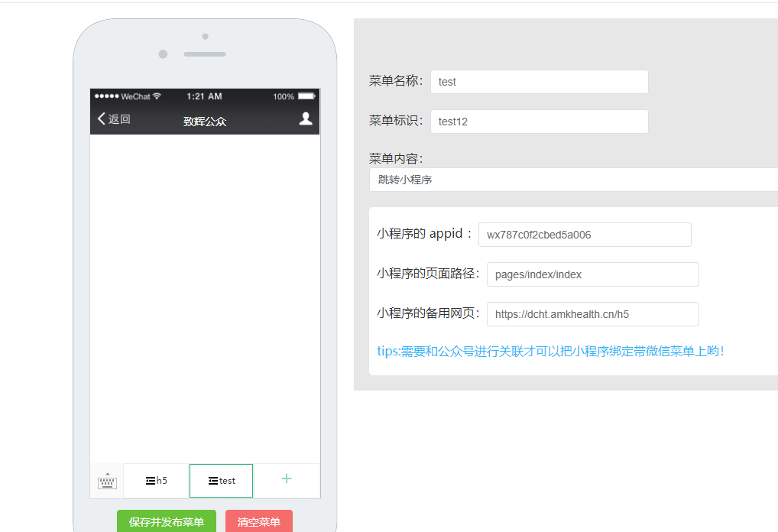Click the 小程序的页面路径 label
This screenshot has width=778, height=532.
coord(428,274)
